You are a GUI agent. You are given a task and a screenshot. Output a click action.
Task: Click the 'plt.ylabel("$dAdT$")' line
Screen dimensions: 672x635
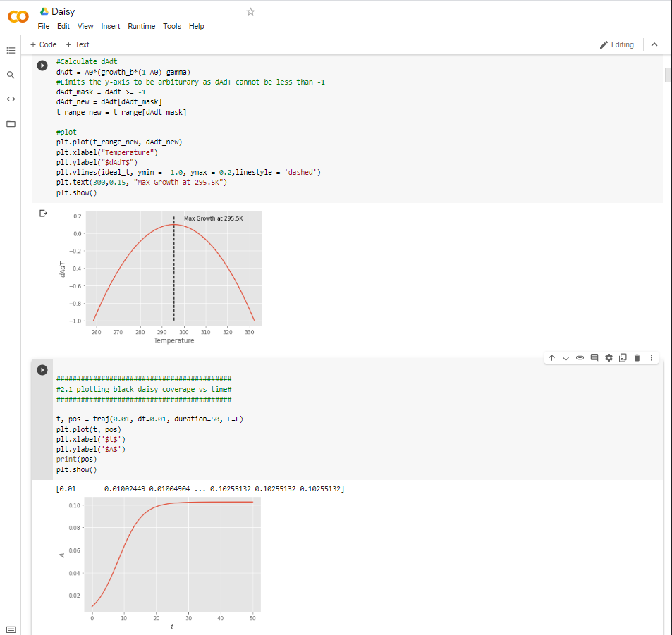(97, 162)
